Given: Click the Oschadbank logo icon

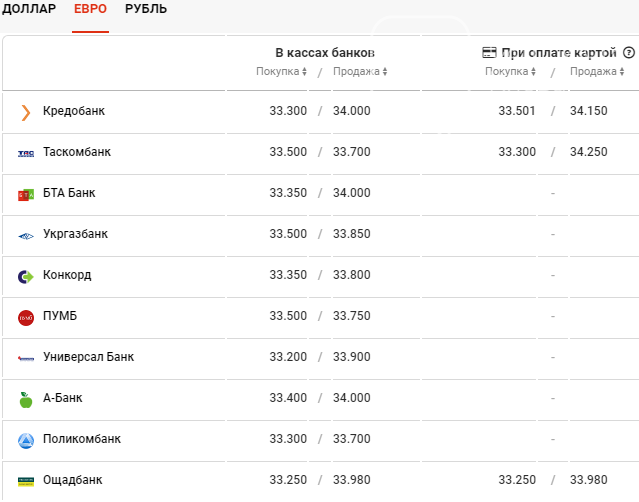Looking at the screenshot, I should click(x=26, y=481).
